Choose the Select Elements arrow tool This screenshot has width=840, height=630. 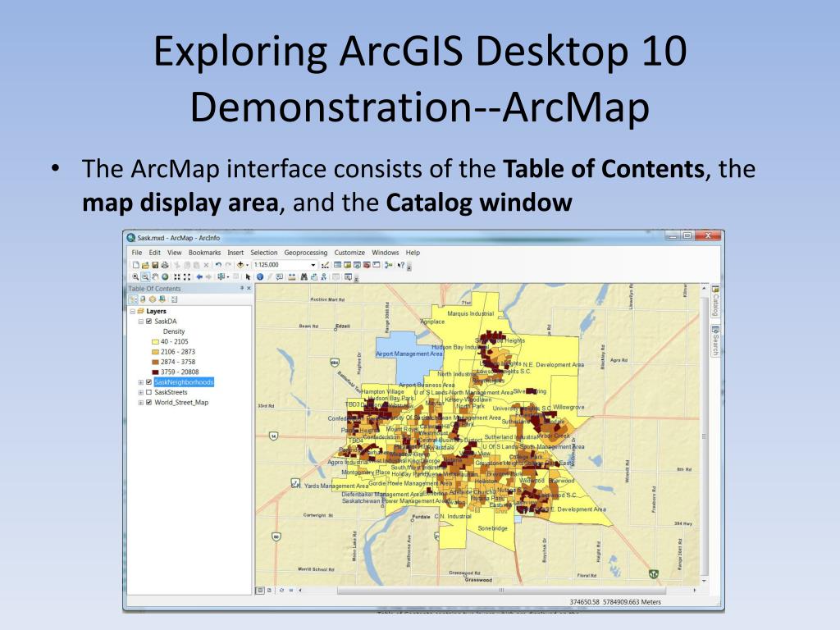(248, 277)
